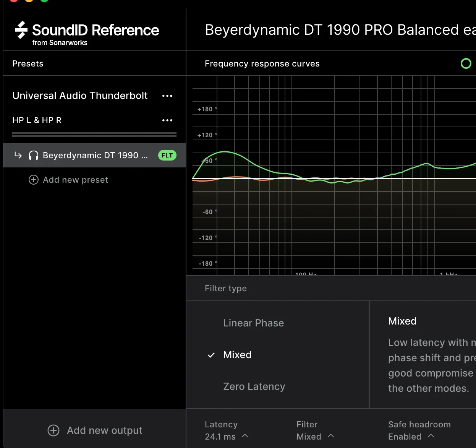
Task: Click the +180° axis label
Action: click(207, 109)
